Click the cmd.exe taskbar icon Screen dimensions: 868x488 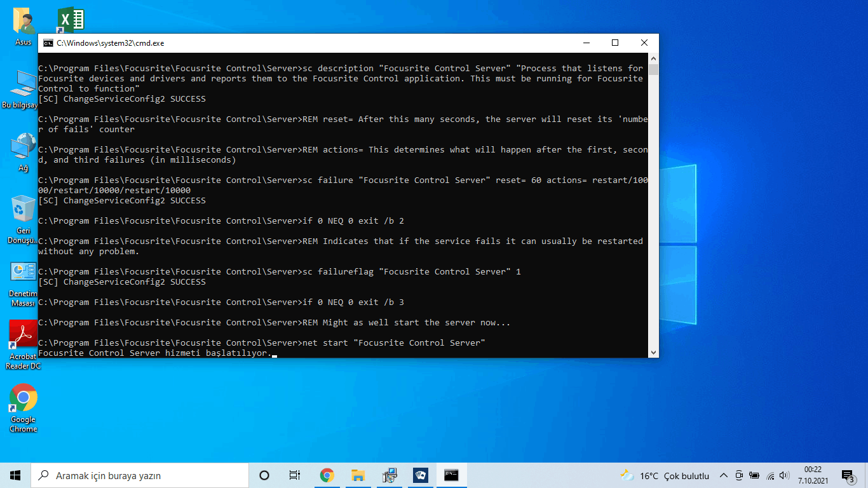coord(451,475)
